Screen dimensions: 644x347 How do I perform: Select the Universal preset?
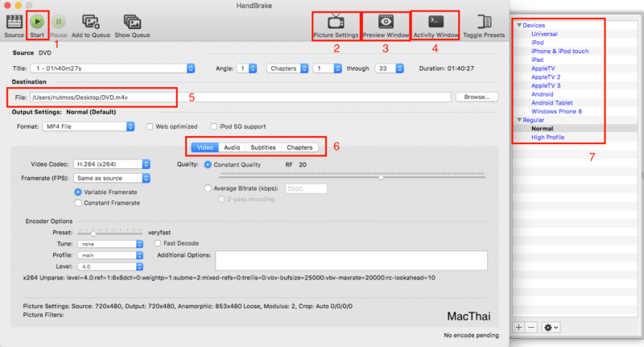[544, 34]
